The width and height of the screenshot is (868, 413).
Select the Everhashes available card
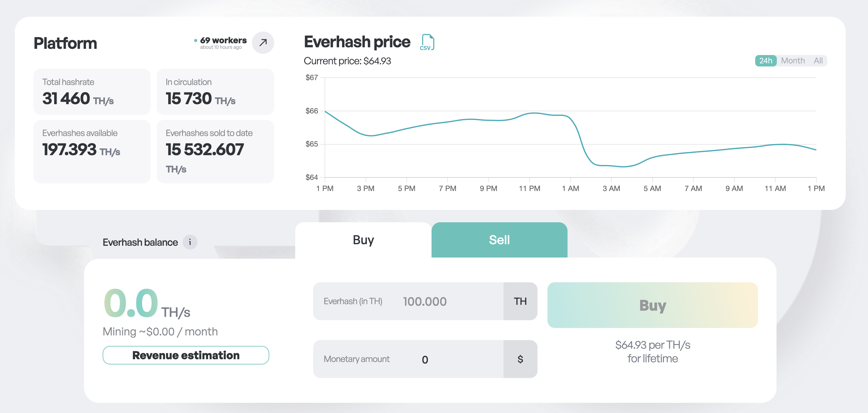(x=91, y=151)
